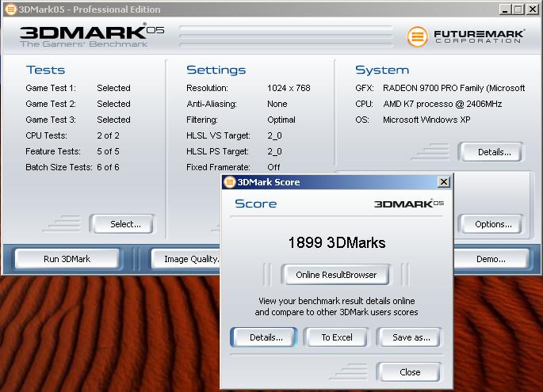Click the Game Test 1 'Selected' value
The width and height of the screenshot is (543, 392).
(x=113, y=88)
